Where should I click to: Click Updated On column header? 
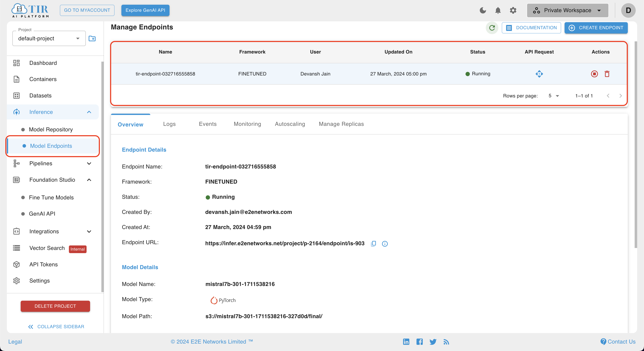click(398, 52)
